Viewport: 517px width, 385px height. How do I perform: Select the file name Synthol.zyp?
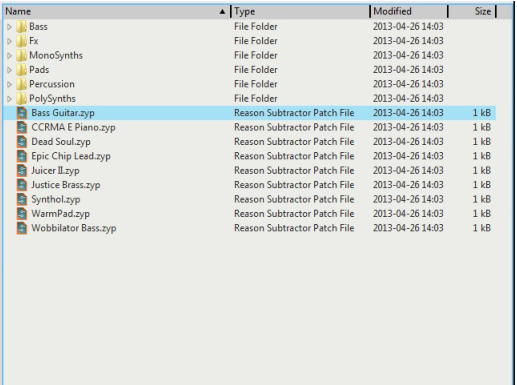56,199
